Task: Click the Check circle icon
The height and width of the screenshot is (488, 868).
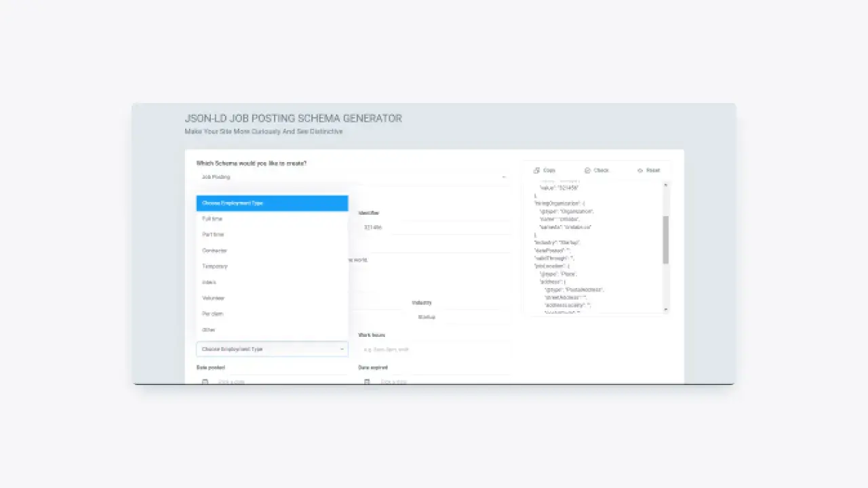Action: click(x=587, y=171)
